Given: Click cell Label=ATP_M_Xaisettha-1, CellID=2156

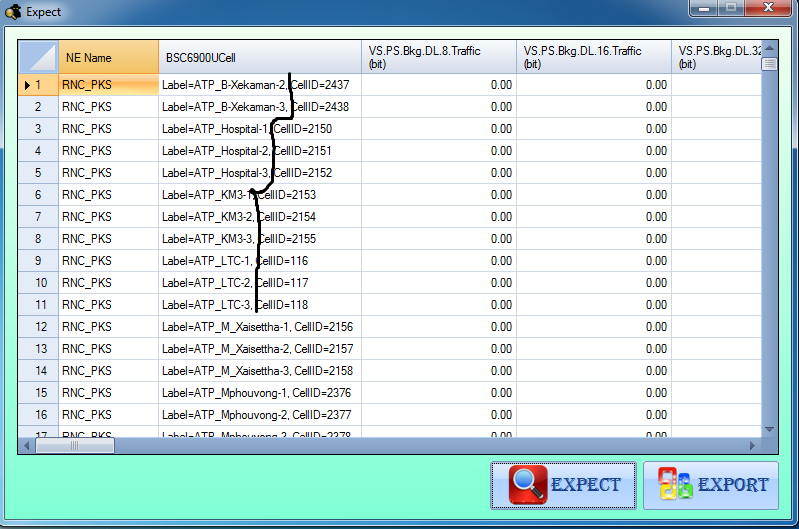Looking at the screenshot, I should tap(260, 327).
